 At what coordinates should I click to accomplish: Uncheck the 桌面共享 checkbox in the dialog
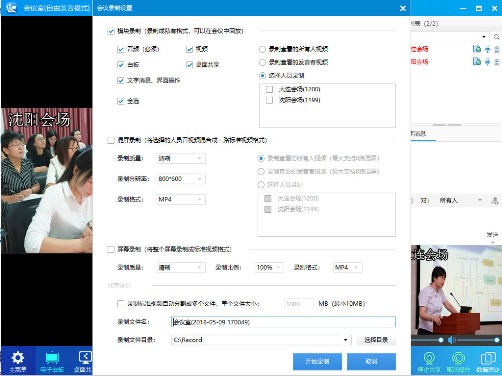[189, 65]
